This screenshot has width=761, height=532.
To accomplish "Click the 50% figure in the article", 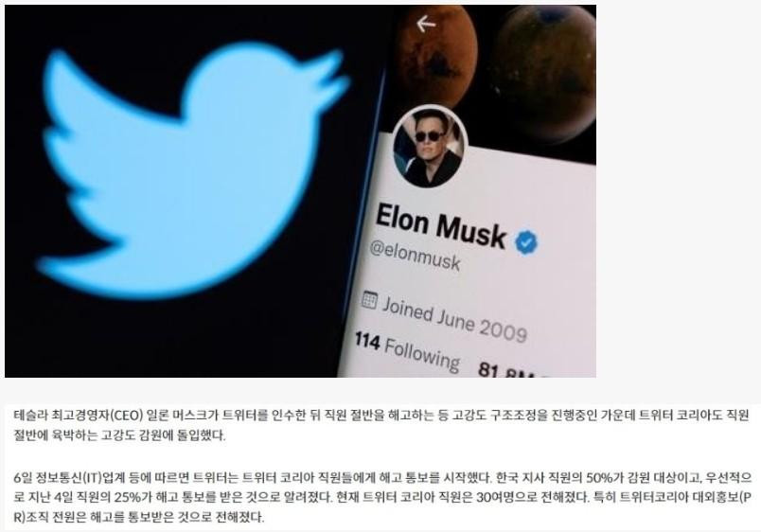I will point(599,478).
